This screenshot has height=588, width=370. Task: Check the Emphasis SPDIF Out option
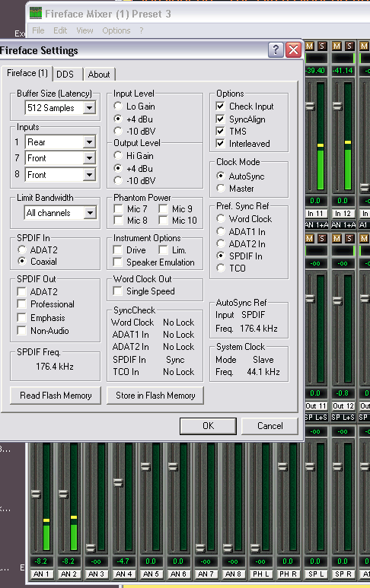(22, 318)
